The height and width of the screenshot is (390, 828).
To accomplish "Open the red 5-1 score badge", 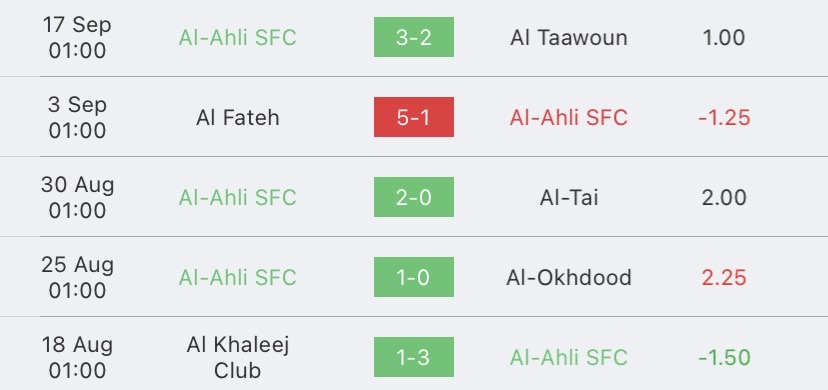I will 413,117.
